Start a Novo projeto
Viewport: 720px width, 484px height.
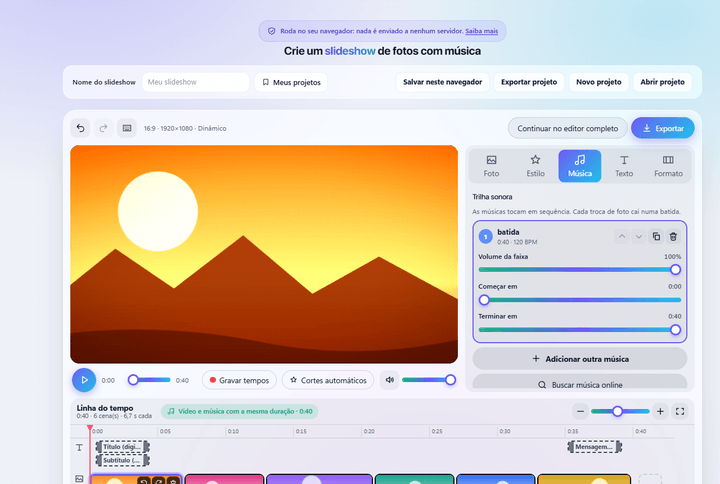click(x=599, y=82)
